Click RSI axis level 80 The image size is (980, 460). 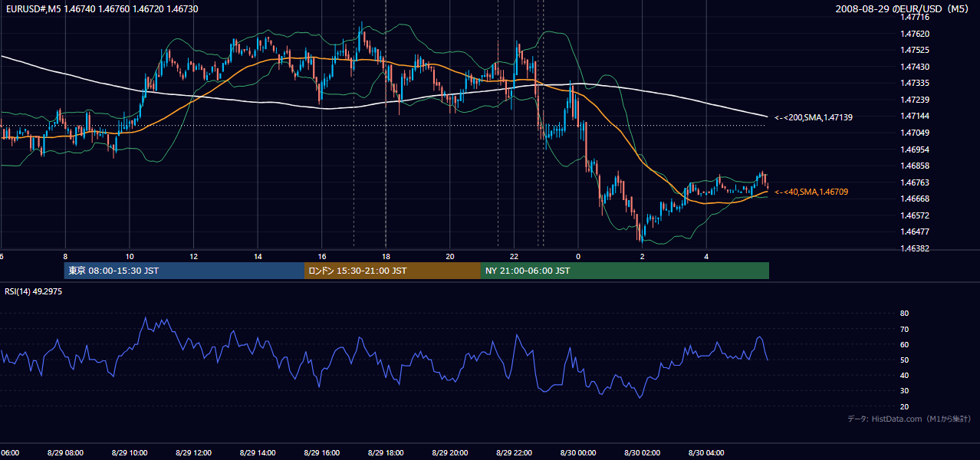[904, 314]
